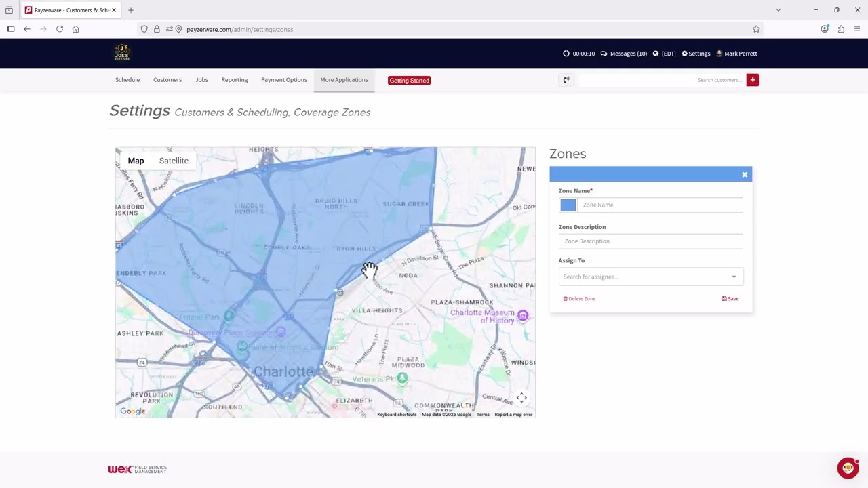868x488 pixels.
Task: Click the Discovery Place Science marker
Action: point(281,332)
